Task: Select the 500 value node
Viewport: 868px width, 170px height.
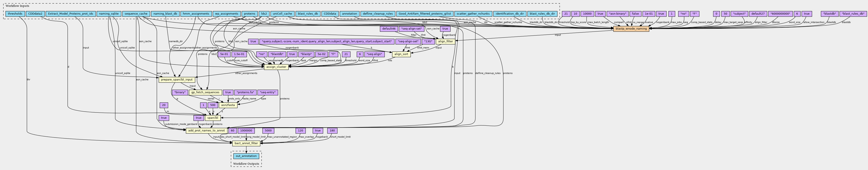Action: tap(213, 105)
